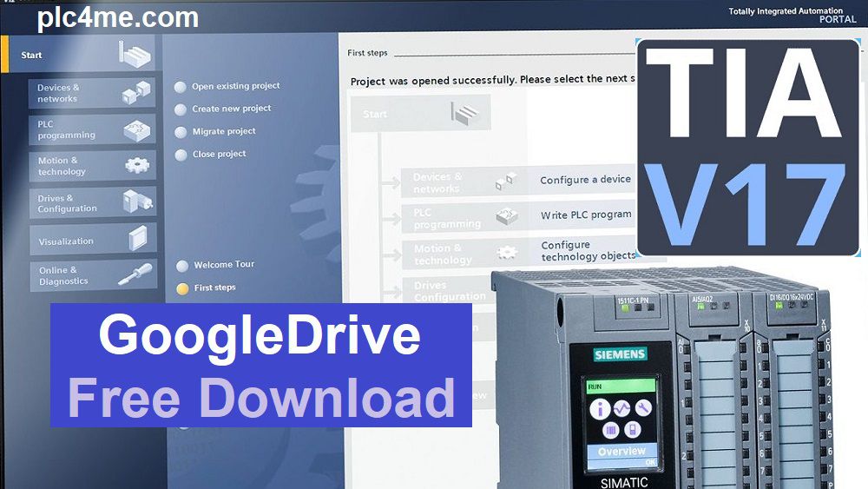
Task: Open the PLC programming portal
Action: tap(66, 129)
